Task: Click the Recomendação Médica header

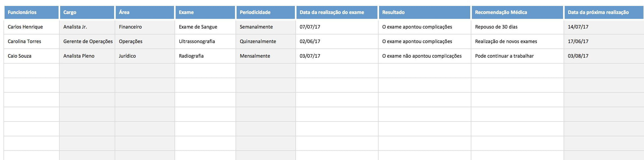Action: [x=517, y=13]
